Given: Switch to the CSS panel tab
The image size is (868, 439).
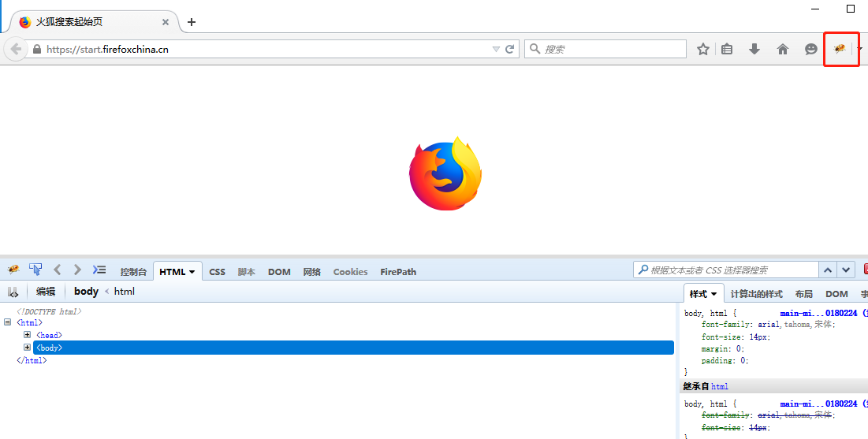Looking at the screenshot, I should click(217, 272).
